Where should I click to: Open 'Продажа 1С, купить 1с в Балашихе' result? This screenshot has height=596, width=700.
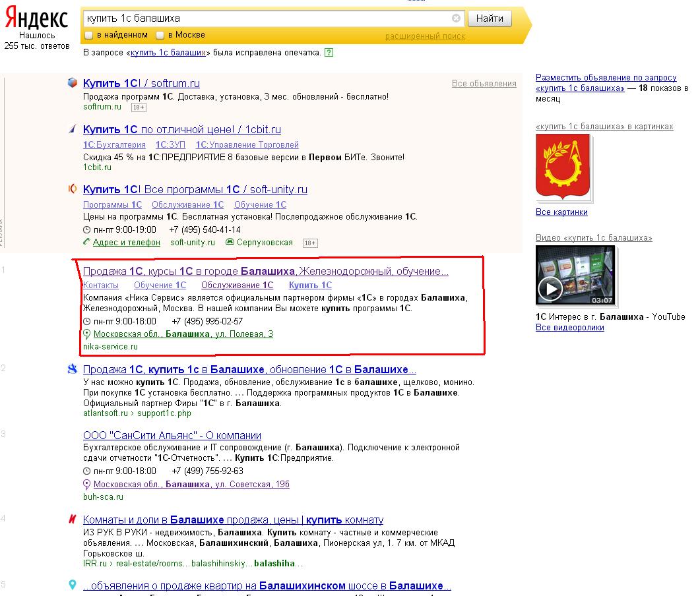(x=249, y=369)
